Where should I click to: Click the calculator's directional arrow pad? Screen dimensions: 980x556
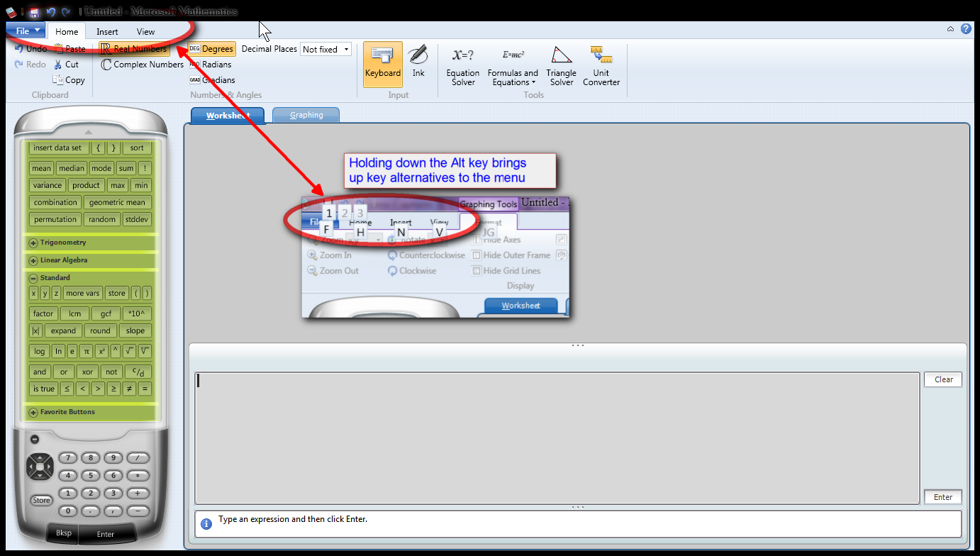(40, 467)
